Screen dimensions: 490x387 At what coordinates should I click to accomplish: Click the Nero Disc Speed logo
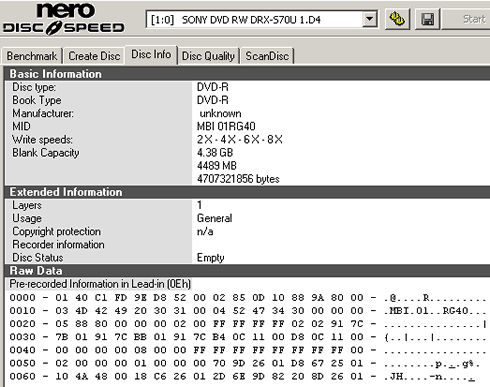(64, 19)
